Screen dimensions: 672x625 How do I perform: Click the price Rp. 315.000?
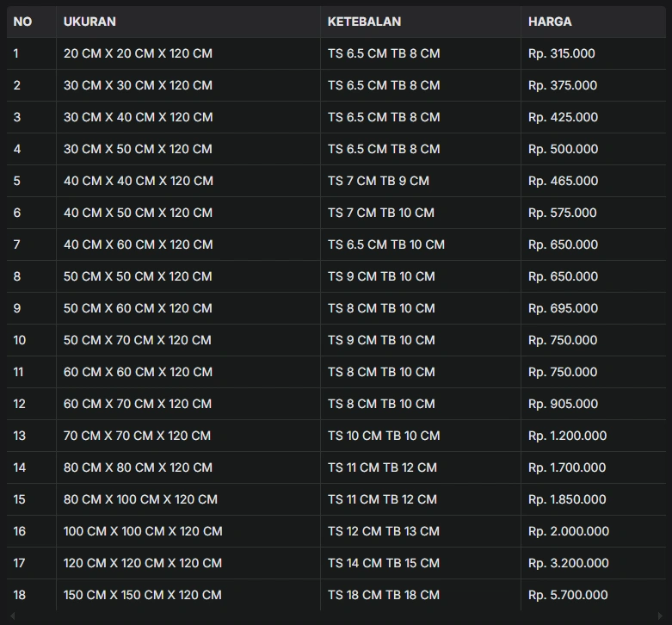click(x=561, y=53)
